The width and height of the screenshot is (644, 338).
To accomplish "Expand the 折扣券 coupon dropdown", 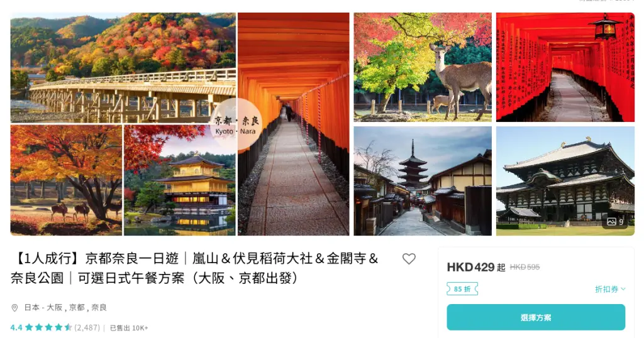I will (x=610, y=289).
